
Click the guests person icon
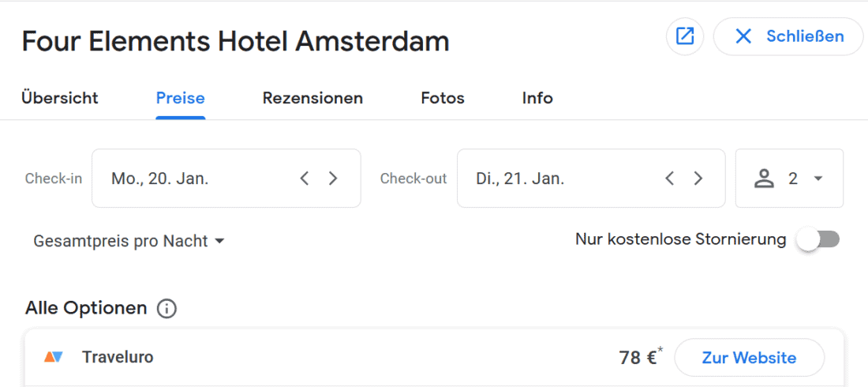tap(764, 178)
